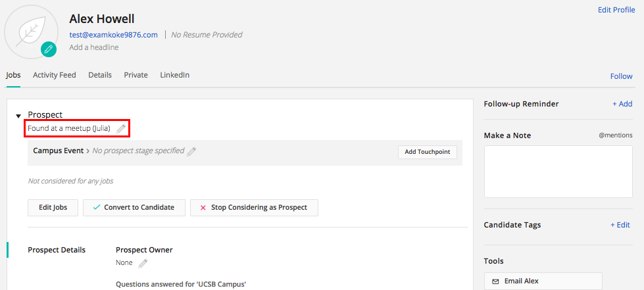The height and width of the screenshot is (290, 644).
Task: Edit prospect stage pencil icon
Action: point(191,151)
